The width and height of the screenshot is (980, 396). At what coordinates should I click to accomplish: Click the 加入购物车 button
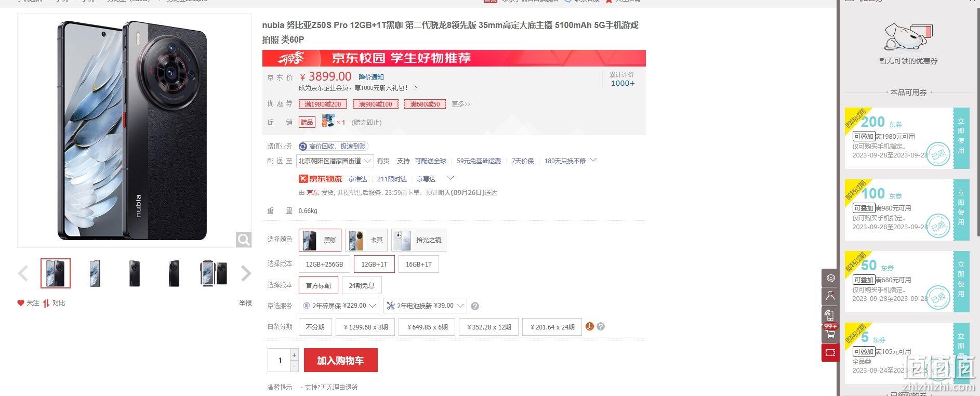tap(341, 360)
